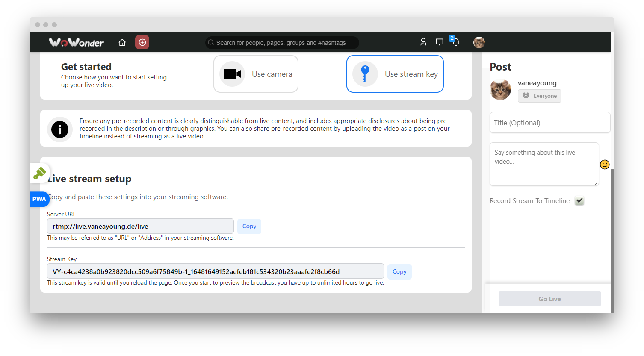
Task: Click the PWA badge on the left
Action: 39,199
